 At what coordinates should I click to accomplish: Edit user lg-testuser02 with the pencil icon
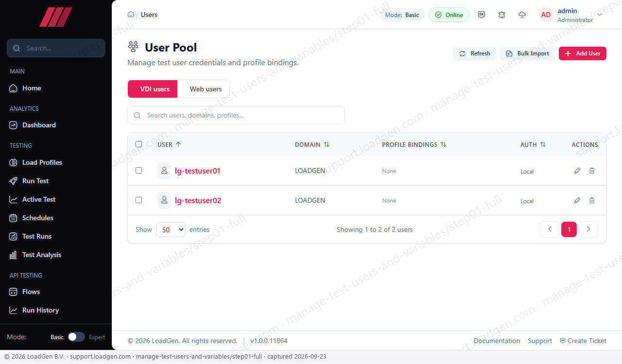point(577,200)
